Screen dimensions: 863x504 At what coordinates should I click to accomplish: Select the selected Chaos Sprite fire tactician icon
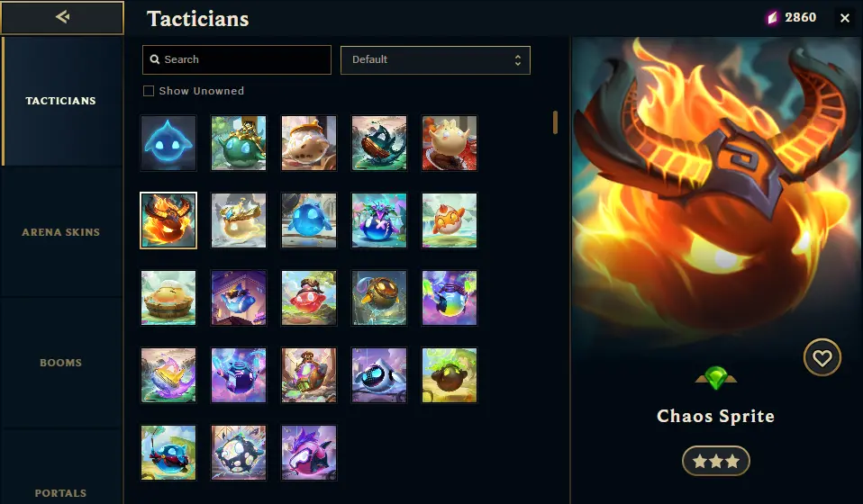(x=168, y=220)
